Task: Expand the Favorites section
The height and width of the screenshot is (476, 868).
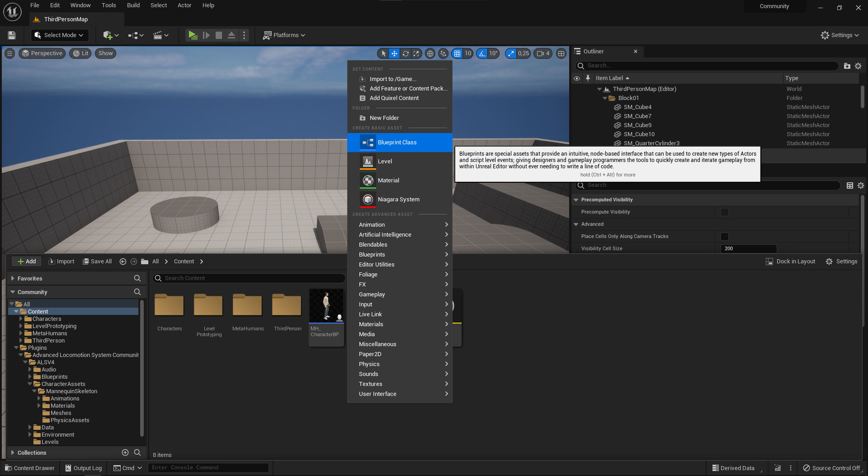Action: [x=13, y=279]
